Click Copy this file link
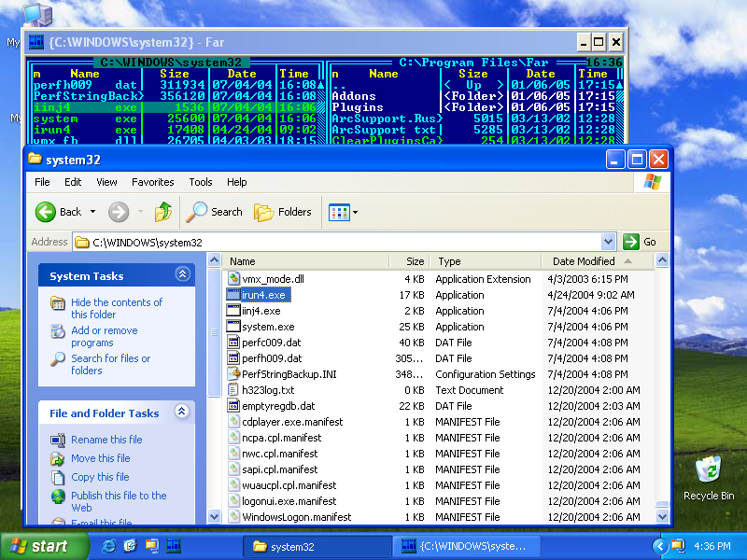The image size is (747, 560). pyautogui.click(x=100, y=477)
